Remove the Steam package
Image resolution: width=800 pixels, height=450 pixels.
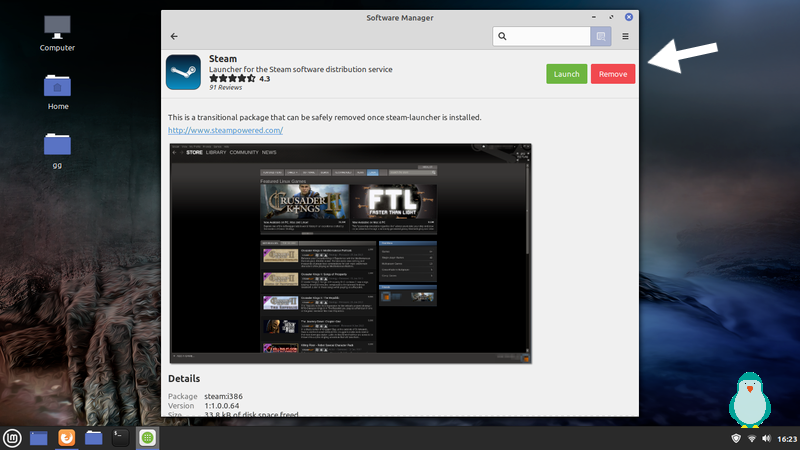pyautogui.click(x=613, y=74)
